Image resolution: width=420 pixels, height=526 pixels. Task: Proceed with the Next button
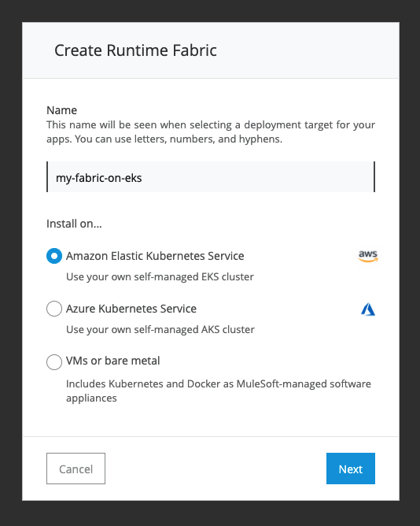351,469
